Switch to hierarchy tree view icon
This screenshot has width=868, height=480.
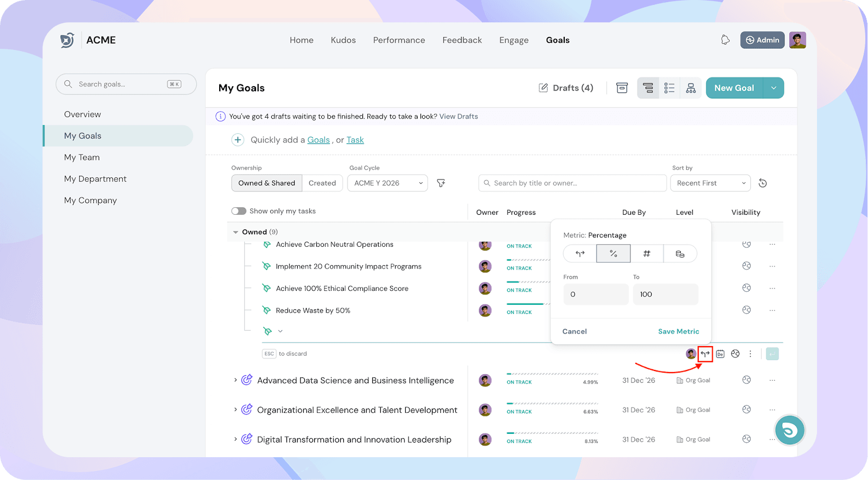[691, 88]
